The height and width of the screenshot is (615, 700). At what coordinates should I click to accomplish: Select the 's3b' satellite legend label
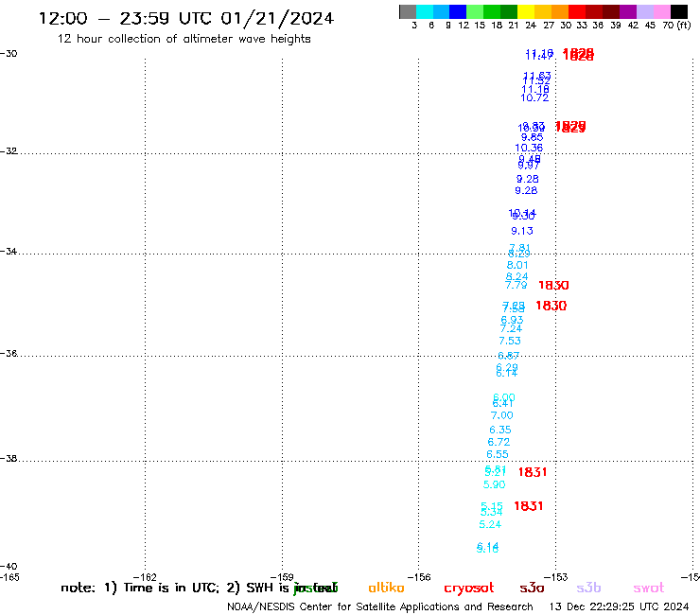click(x=588, y=588)
